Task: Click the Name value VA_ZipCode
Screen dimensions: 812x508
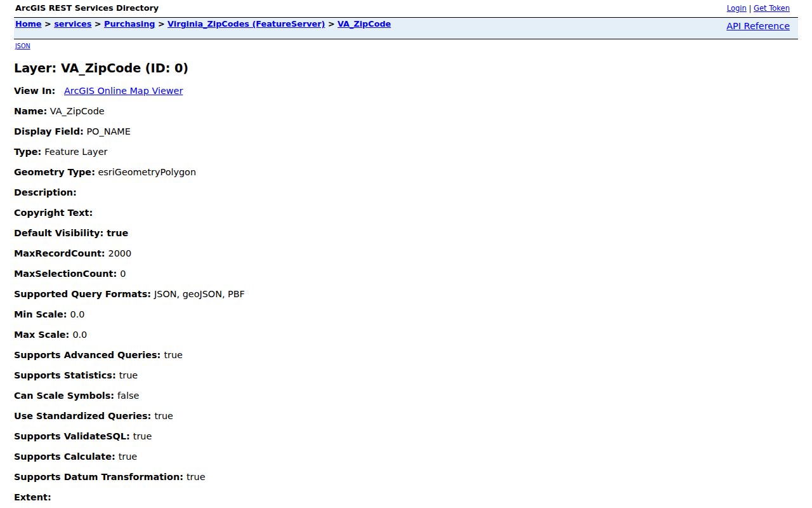Action: click(77, 111)
